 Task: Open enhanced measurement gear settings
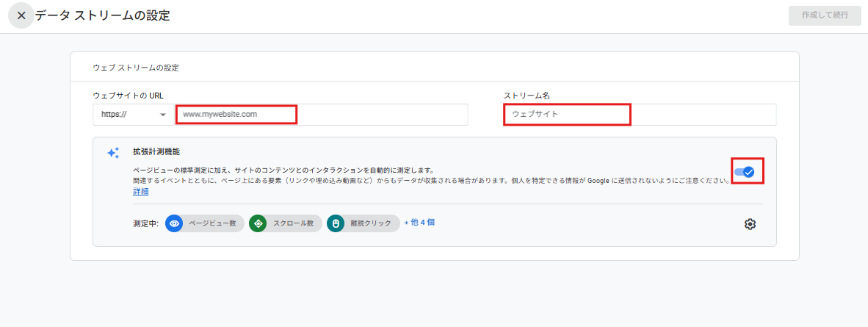click(750, 224)
